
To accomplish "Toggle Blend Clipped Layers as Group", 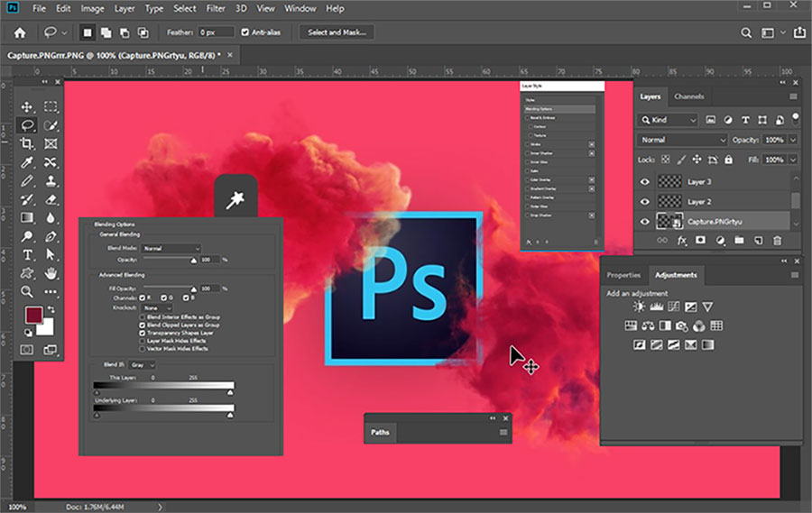I will (x=142, y=325).
